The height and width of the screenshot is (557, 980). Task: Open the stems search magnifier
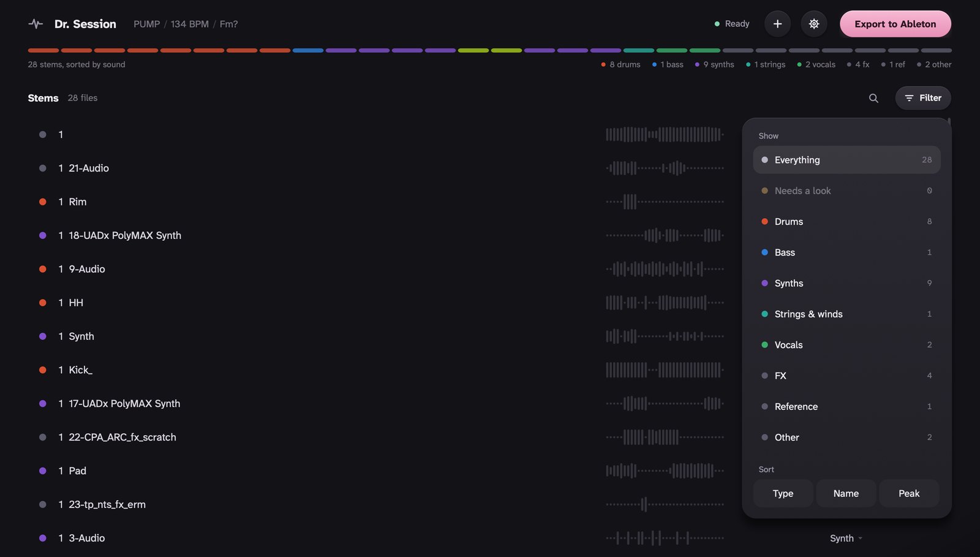tap(873, 98)
